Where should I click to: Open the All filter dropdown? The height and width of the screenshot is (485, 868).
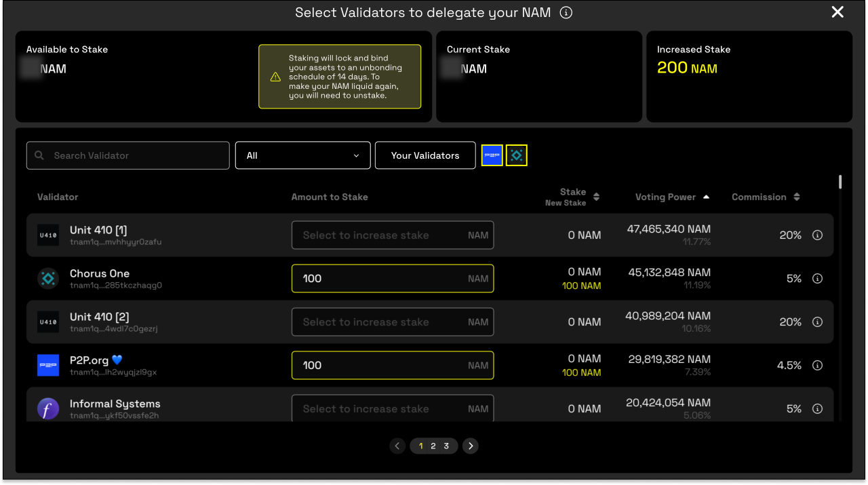click(303, 155)
